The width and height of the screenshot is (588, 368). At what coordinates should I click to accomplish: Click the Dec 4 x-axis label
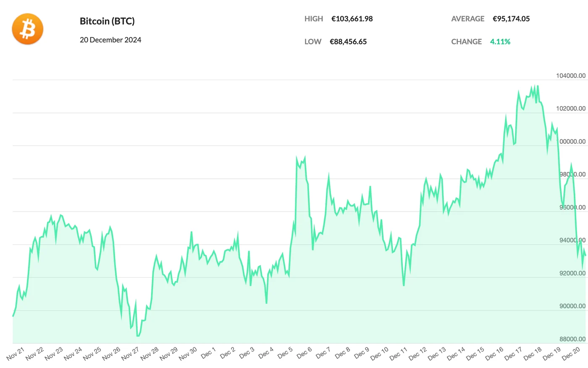click(266, 353)
